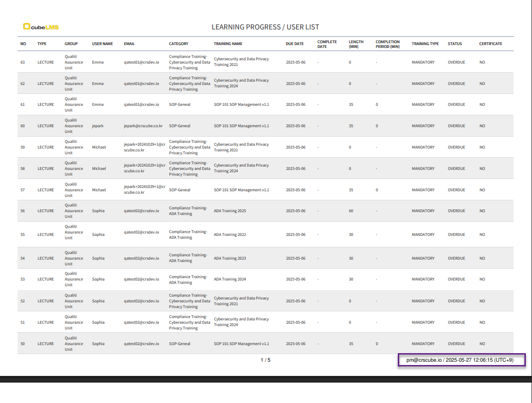Viewport: 532px width, 403px height.
Task: Click the OVERDUE status in row 57
Action: pos(456,190)
